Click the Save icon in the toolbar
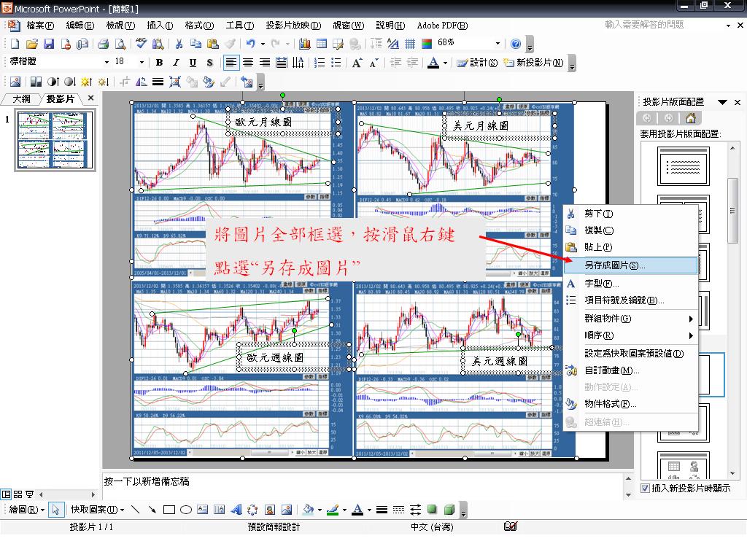Viewport: 747px width, 560px height. pos(48,44)
